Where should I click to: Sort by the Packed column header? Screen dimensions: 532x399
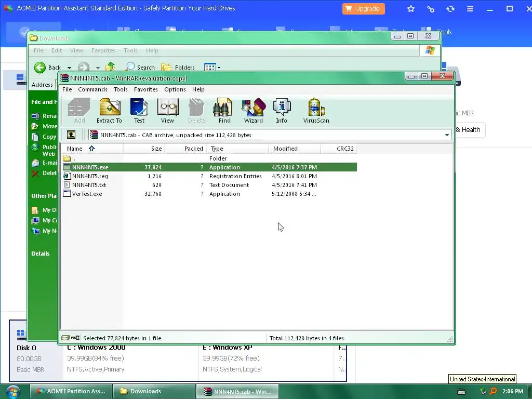[x=185, y=149]
